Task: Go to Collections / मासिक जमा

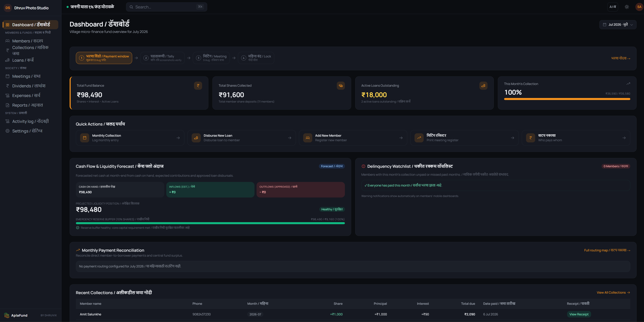Action: (x=30, y=50)
